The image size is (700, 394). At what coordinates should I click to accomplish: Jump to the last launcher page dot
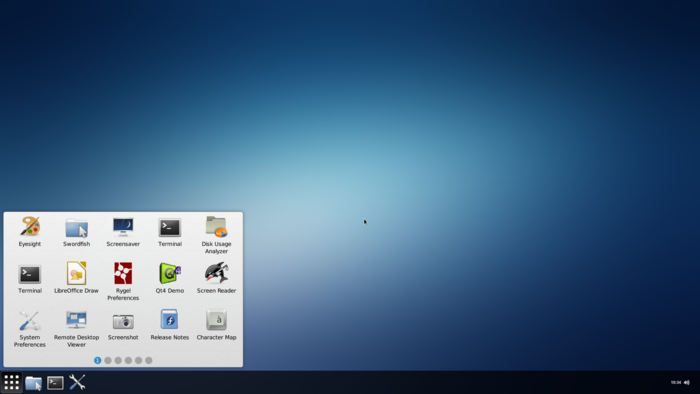tap(149, 361)
